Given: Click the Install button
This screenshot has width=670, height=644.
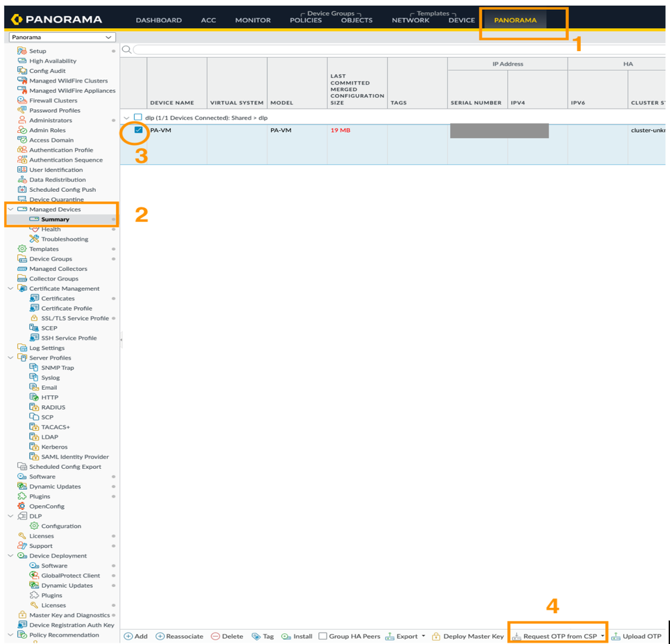Looking at the screenshot, I should pos(297,637).
